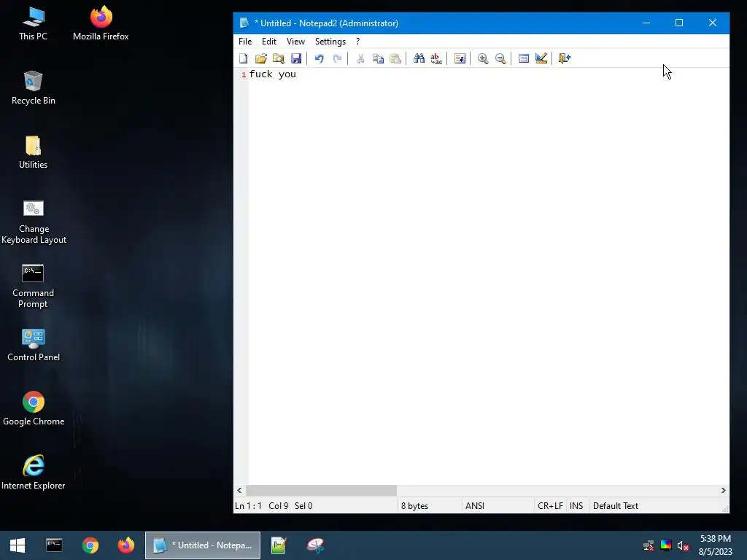Viewport: 747px width, 560px height.
Task: Open the Edit menu
Action: click(x=269, y=42)
